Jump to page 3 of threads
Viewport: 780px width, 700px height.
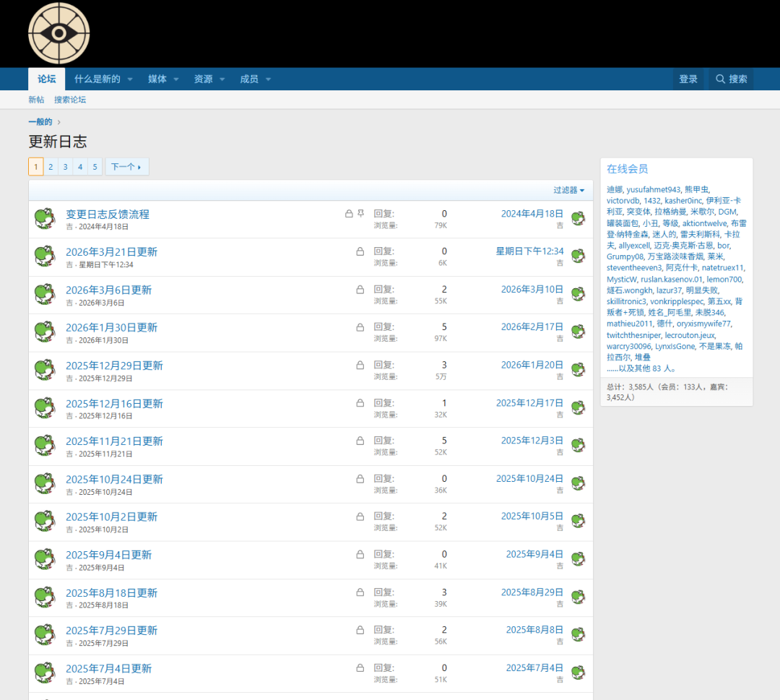tap(65, 167)
